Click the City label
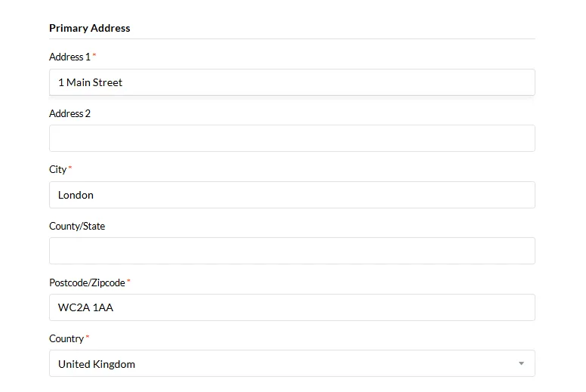The height and width of the screenshot is (392, 586). (x=58, y=169)
